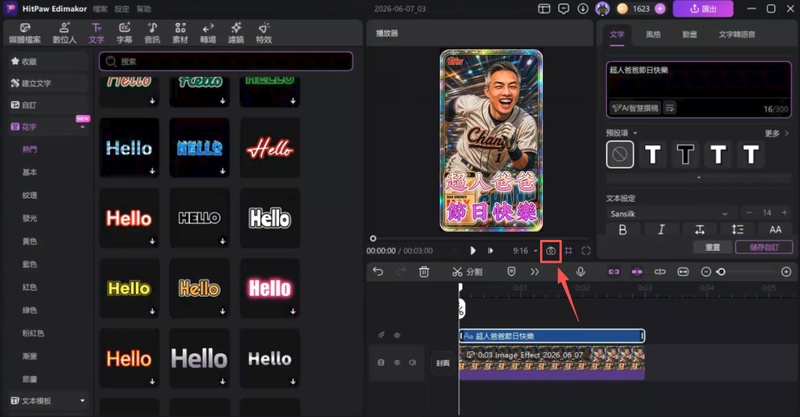Open the 轉場 transitions panel
The width and height of the screenshot is (800, 417).
click(x=208, y=33)
